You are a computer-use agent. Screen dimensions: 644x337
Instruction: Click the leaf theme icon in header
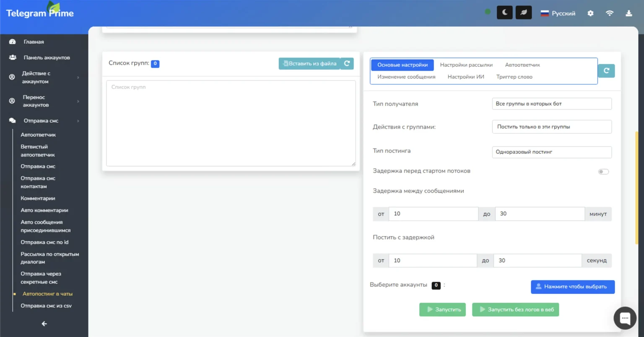(x=523, y=13)
